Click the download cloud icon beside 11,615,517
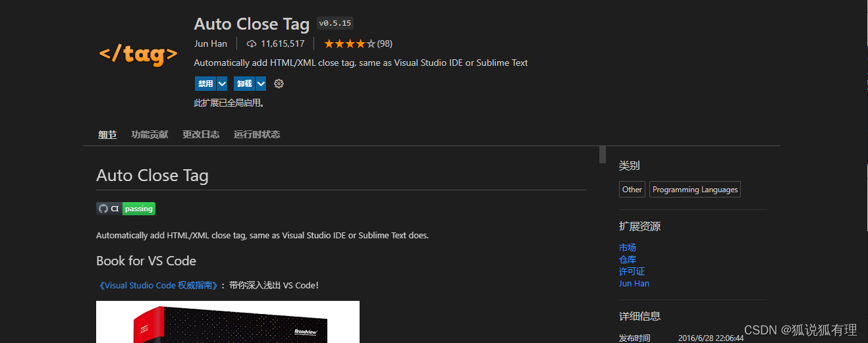This screenshot has width=868, height=343. coord(252,44)
